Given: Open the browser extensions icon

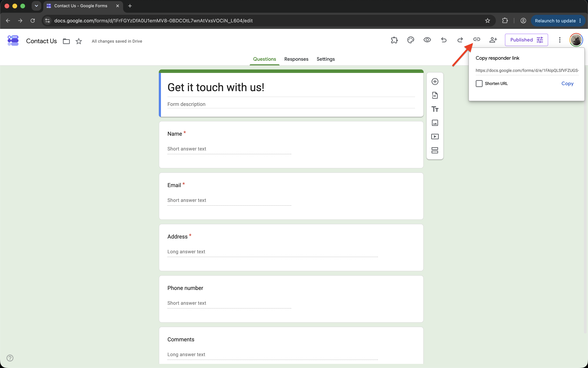Looking at the screenshot, I should click(505, 21).
